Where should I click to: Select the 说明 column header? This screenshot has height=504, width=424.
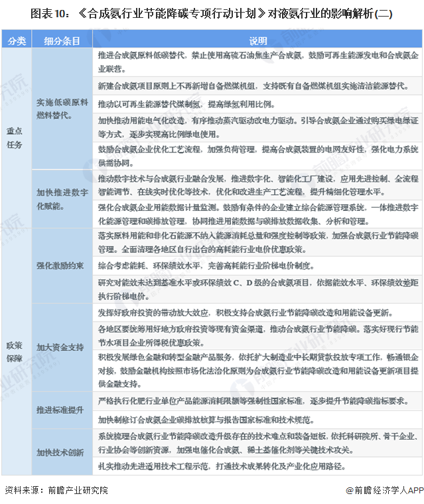pyautogui.click(x=257, y=40)
